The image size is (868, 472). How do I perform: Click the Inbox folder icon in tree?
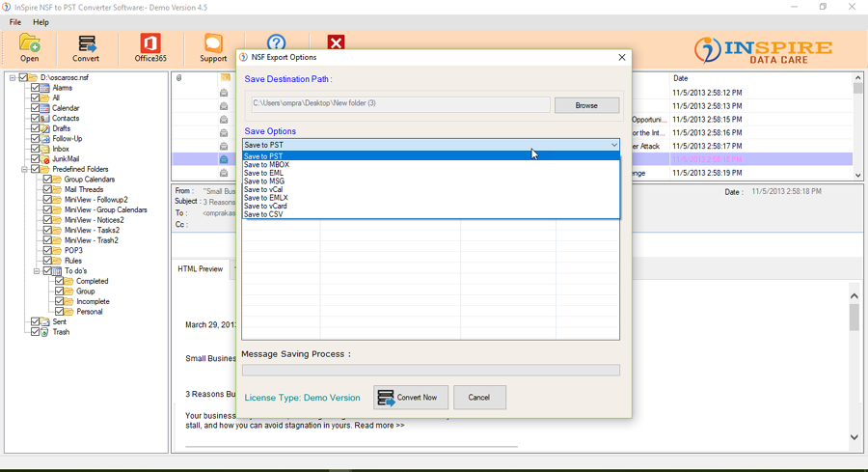click(x=44, y=149)
